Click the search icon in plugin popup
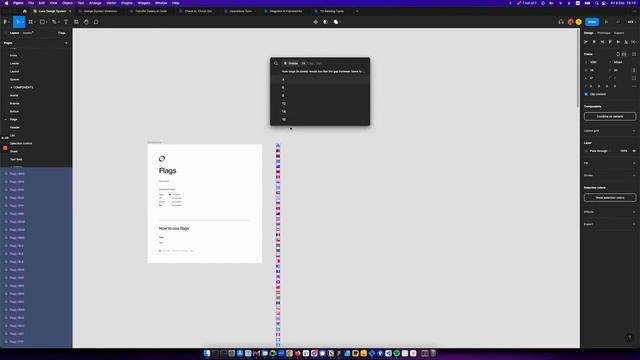 276,63
